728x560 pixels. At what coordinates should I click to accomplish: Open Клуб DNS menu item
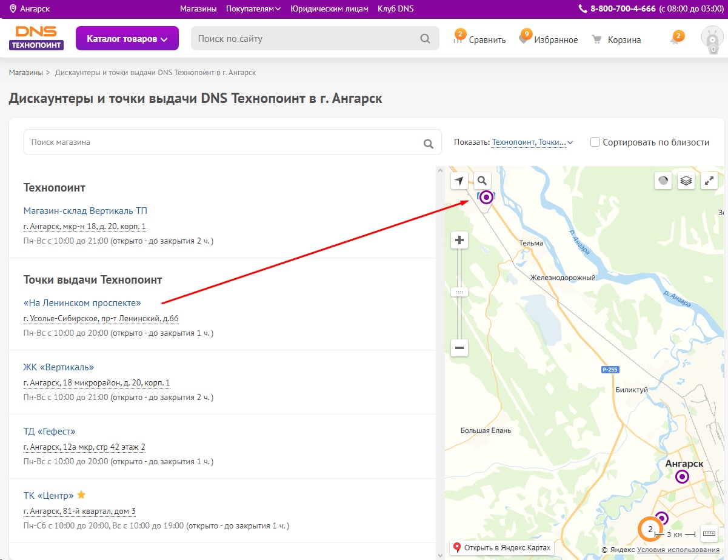(x=395, y=8)
